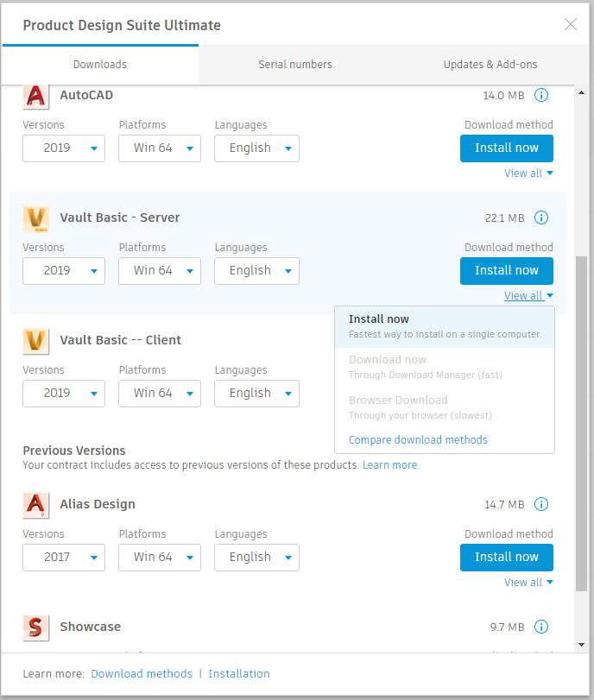Open info icon for Alias Design
This screenshot has height=700, width=594.
click(541, 505)
